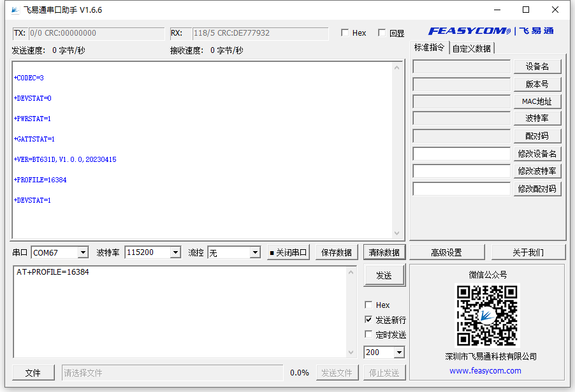Clear received data with 清除数据
This screenshot has height=392, width=575.
384,252
